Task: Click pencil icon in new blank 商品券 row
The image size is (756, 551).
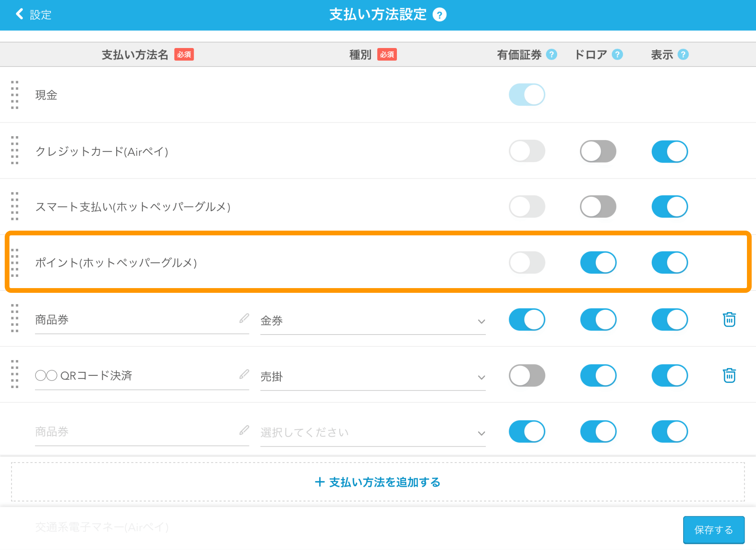Action: tap(244, 430)
